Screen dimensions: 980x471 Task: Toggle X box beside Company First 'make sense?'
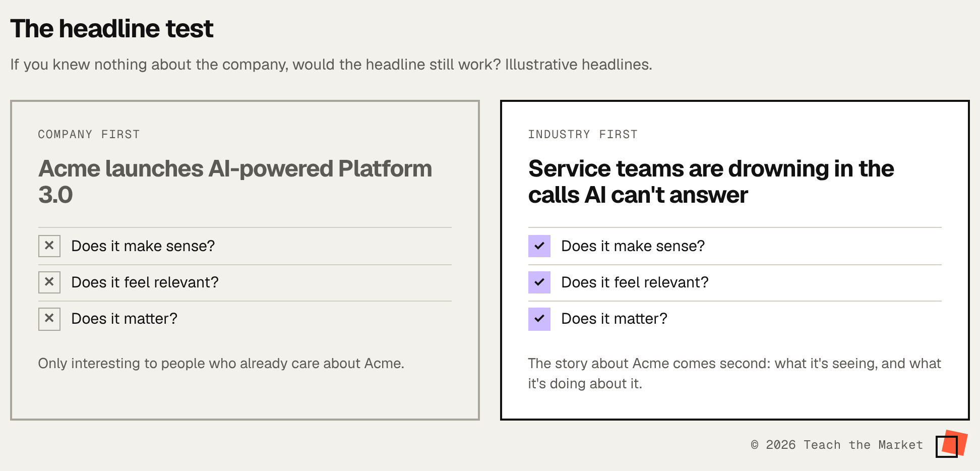(x=49, y=246)
